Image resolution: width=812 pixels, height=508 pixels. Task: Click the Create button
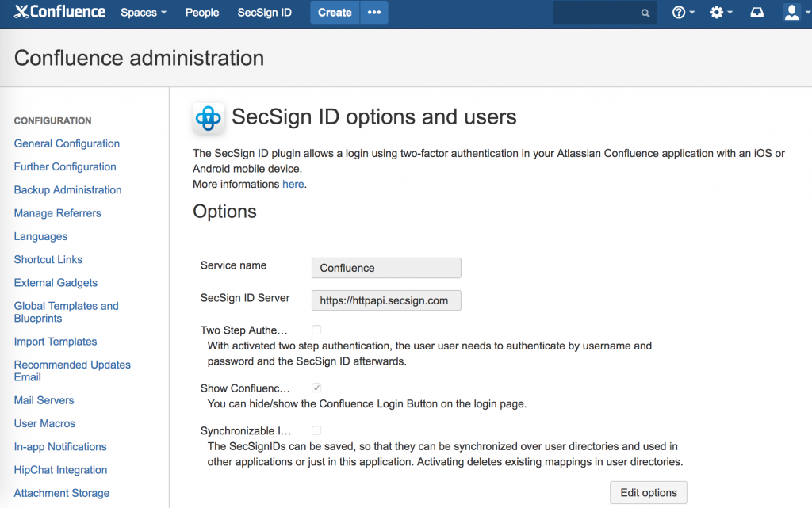(334, 13)
